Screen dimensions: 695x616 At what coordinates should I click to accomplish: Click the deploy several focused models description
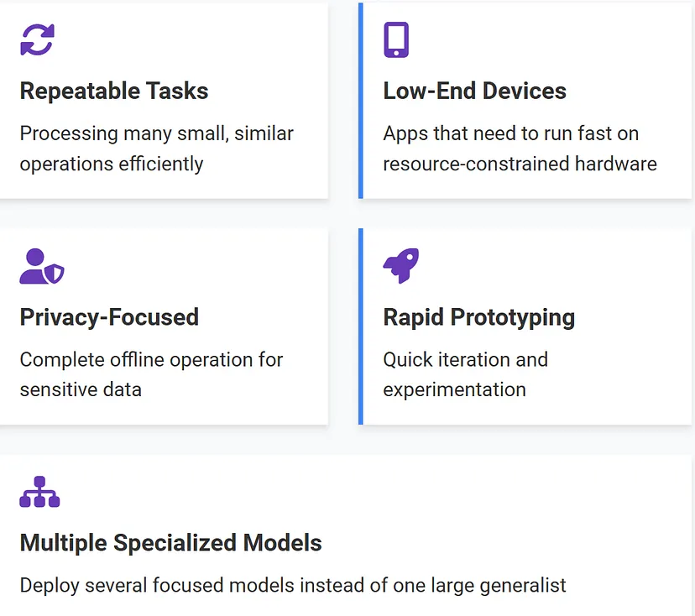(293, 586)
